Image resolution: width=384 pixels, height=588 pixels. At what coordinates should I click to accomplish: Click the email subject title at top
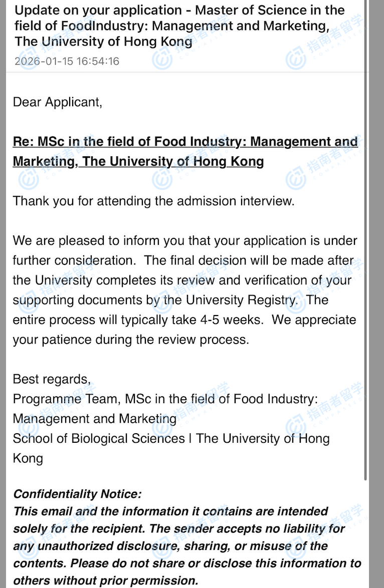point(179,25)
